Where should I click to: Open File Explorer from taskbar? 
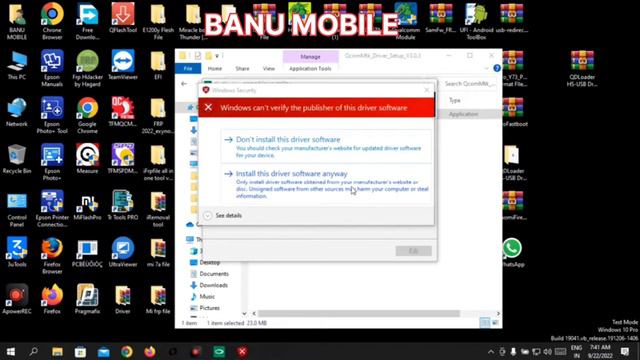(x=57, y=351)
